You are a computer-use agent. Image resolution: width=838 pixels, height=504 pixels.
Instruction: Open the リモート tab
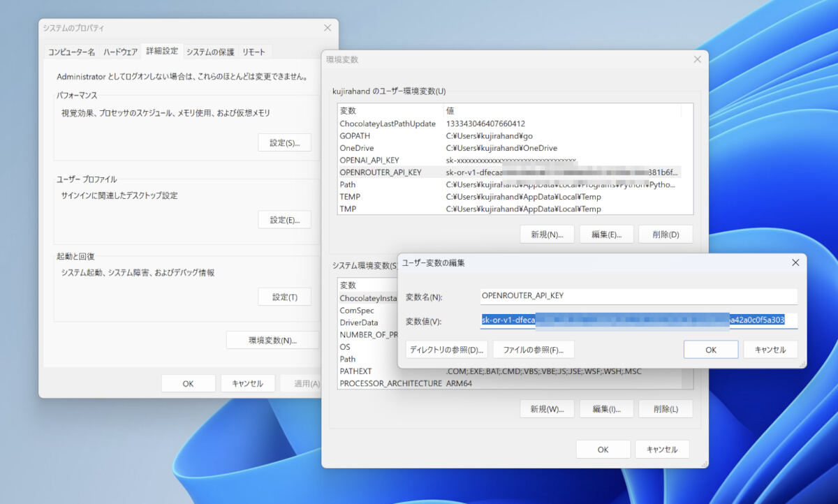point(254,51)
